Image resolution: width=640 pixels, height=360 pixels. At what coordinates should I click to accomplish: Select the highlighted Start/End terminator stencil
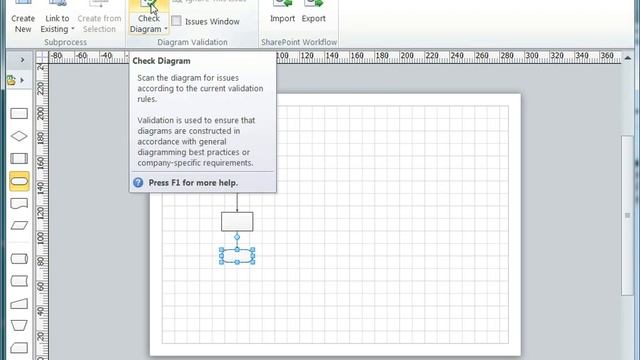(x=19, y=181)
